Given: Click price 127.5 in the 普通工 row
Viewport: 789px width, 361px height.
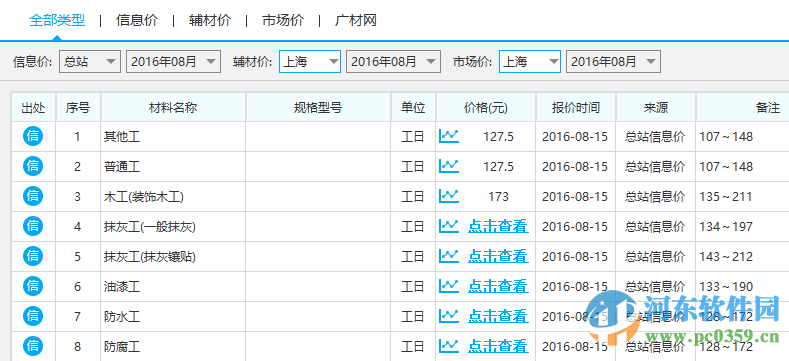Looking at the screenshot, I should click(498, 167).
